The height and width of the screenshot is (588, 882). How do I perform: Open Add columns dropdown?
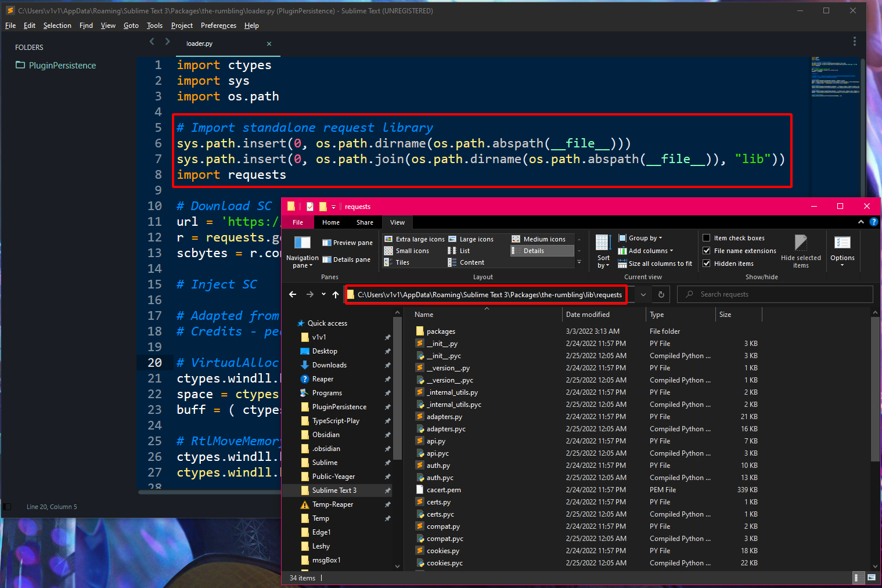tap(646, 251)
